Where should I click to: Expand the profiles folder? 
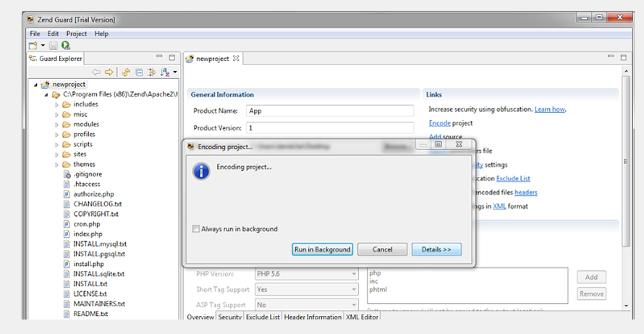click(56, 135)
